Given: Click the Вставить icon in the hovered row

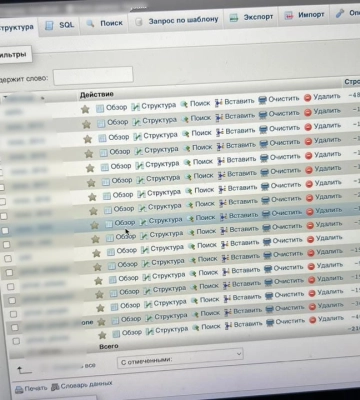Looking at the screenshot, I should (224, 217).
